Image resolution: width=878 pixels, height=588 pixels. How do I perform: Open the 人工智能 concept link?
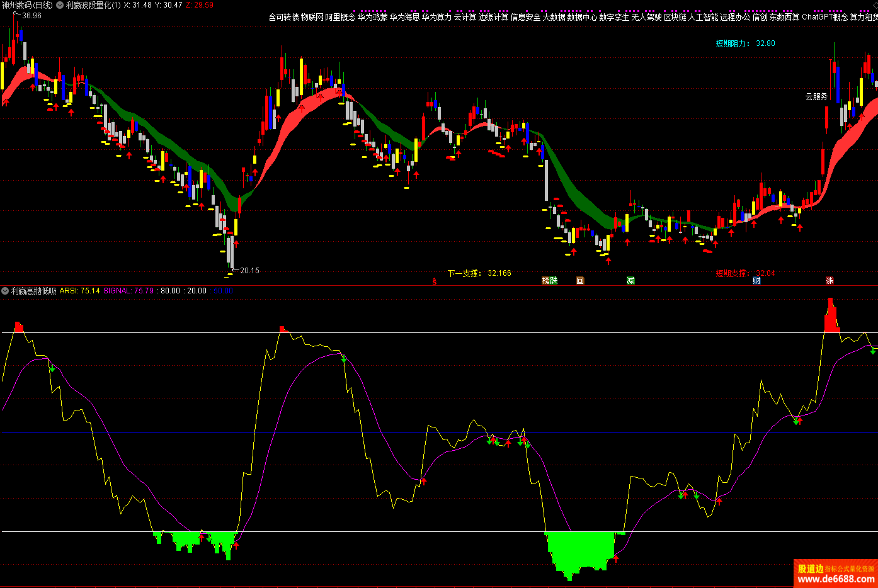(703, 18)
